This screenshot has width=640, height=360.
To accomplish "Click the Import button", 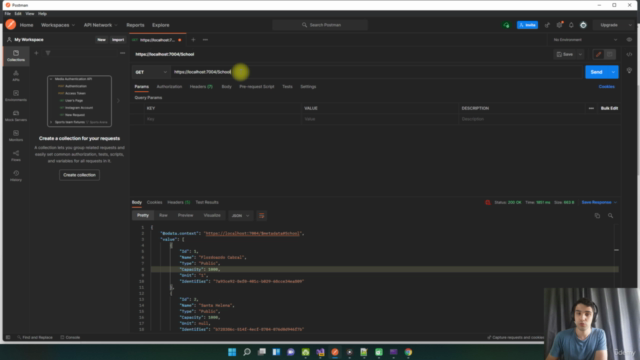I will [118, 40].
